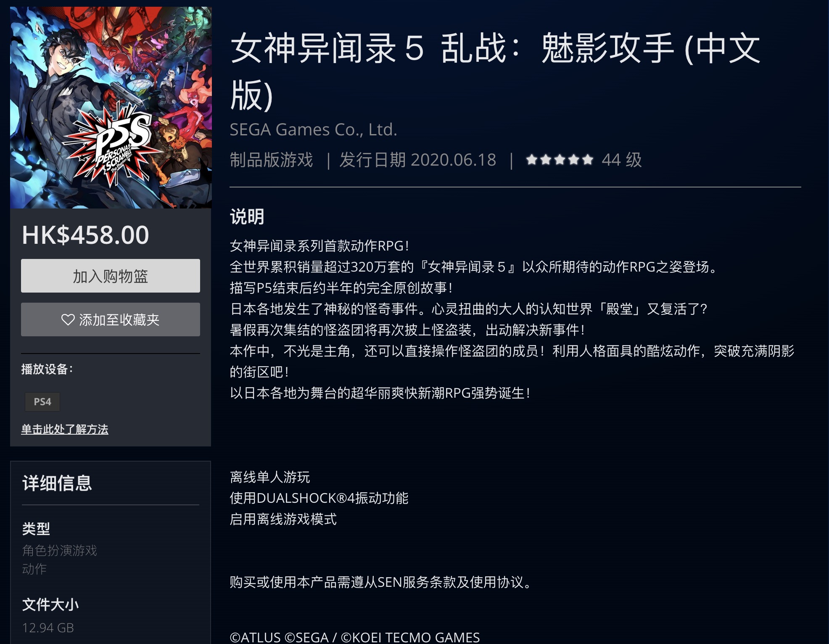The height and width of the screenshot is (644, 829).
Task: Click the 制品版游戏 product type label
Action: click(x=272, y=160)
